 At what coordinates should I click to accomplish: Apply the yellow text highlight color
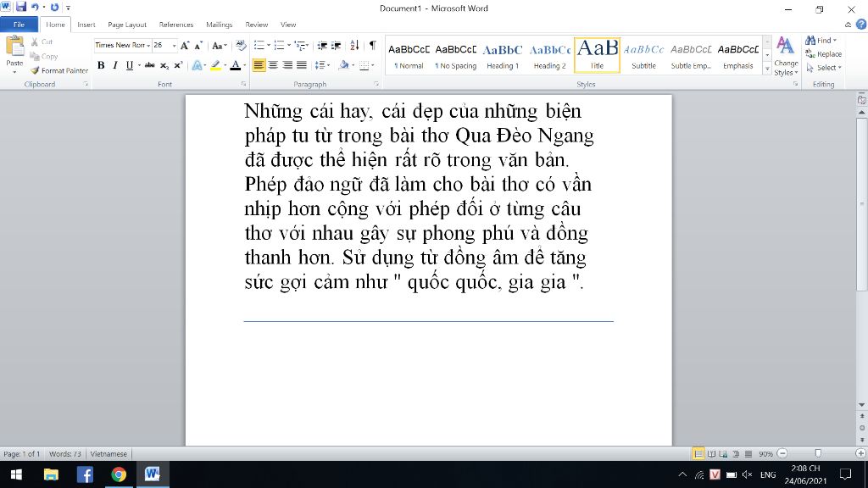tap(215, 65)
